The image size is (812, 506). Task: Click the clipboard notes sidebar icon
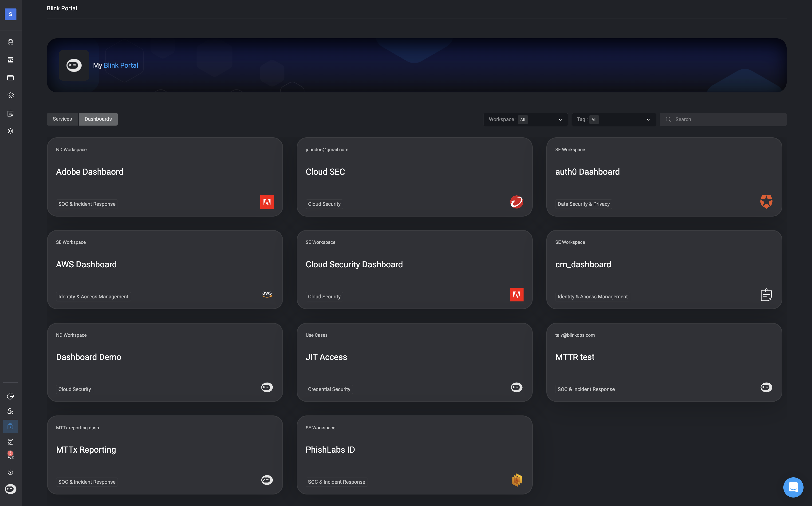click(10, 113)
